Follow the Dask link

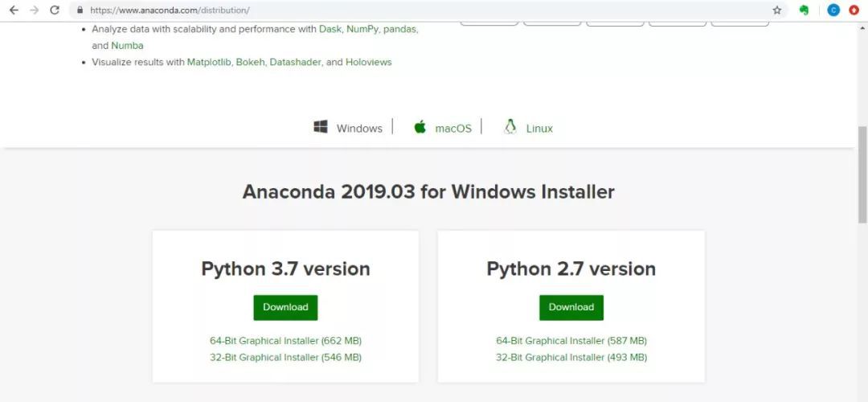pyautogui.click(x=330, y=29)
